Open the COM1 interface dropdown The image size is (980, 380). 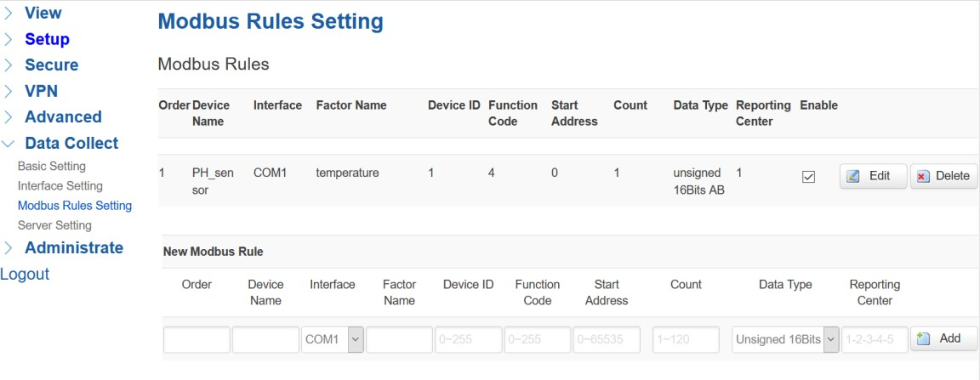pos(333,339)
